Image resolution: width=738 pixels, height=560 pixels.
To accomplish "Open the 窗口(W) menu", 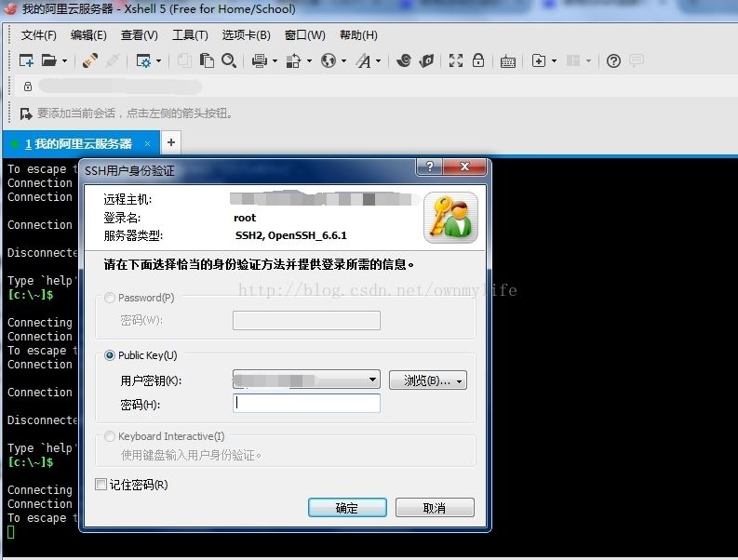I will pos(305,35).
